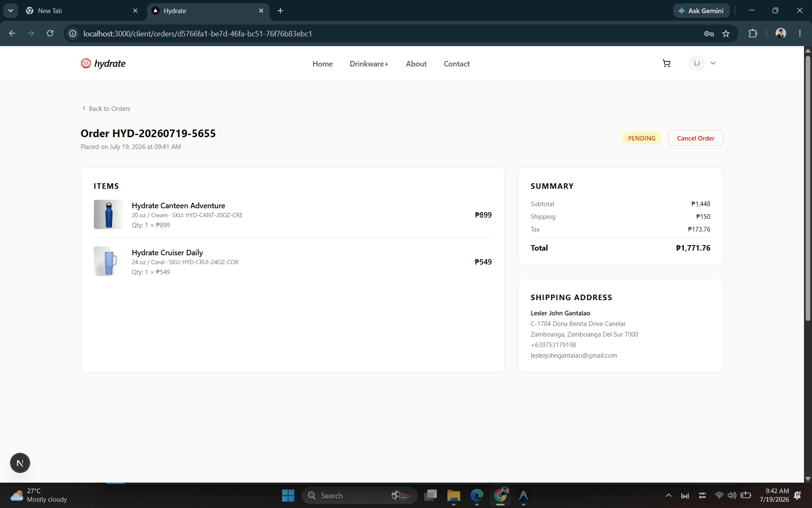Open the Contact page link
This screenshot has width=812, height=508.
[x=457, y=63]
